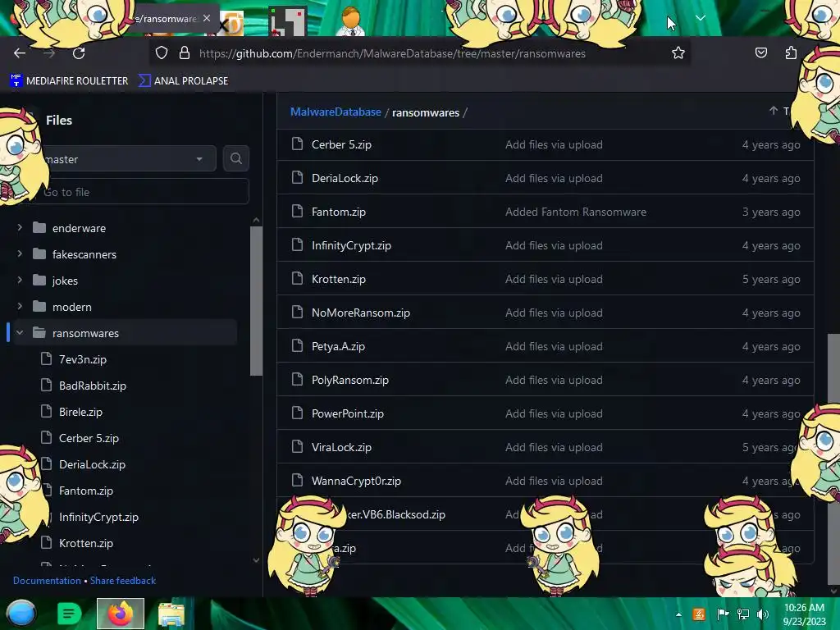The width and height of the screenshot is (840, 630).
Task: Open InfinityCrypt.zip in main list
Action: (x=351, y=246)
